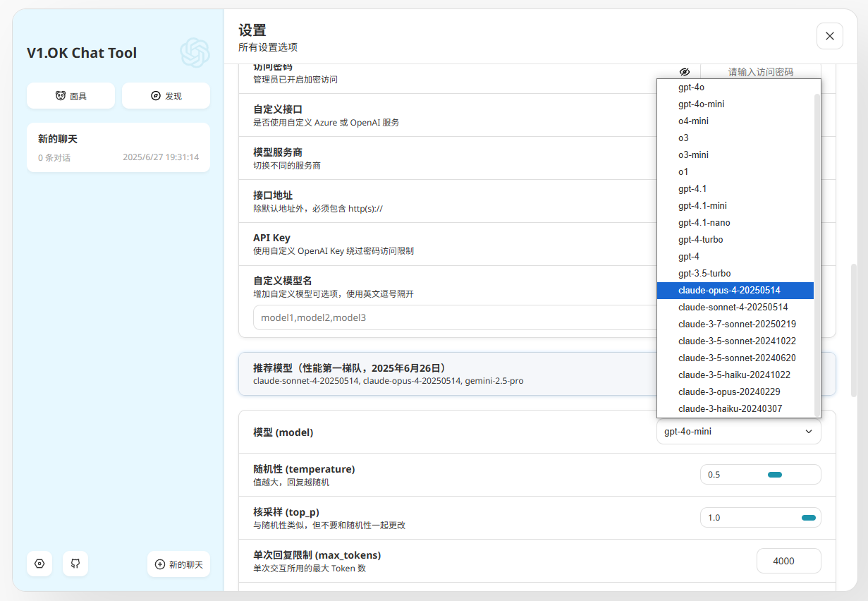Select claude-3-opus-20240229 option
The image size is (868, 601).
pos(735,392)
